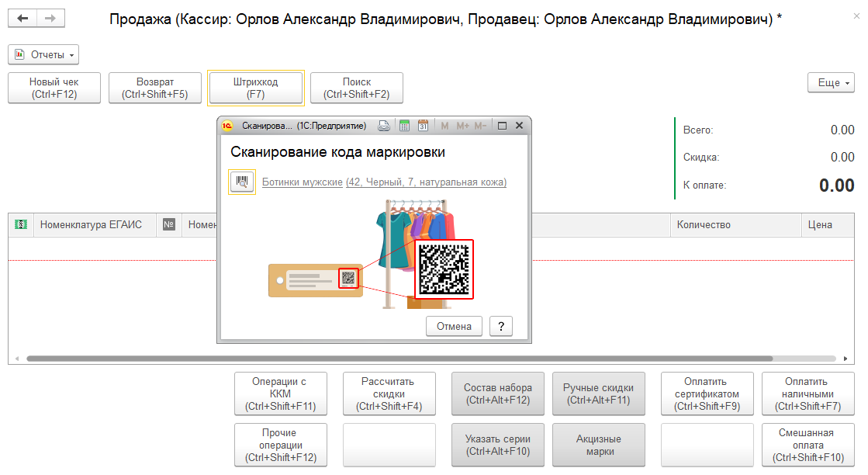Click the M memory button in title bar
Viewport: 868px width, 475px height.
444,126
